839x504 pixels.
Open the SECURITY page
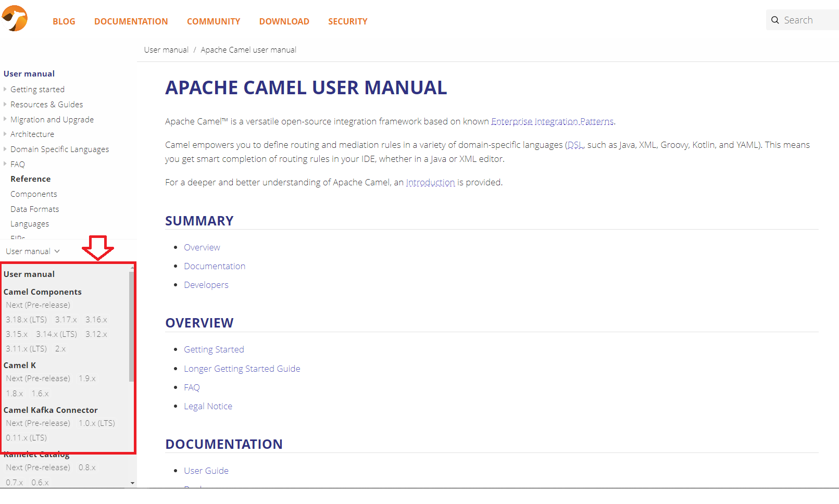click(x=348, y=21)
